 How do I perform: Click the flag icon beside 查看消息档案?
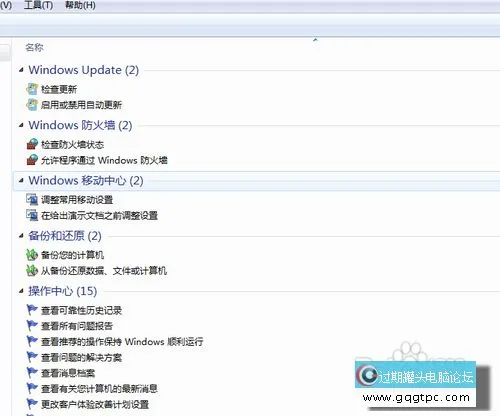click(x=32, y=373)
